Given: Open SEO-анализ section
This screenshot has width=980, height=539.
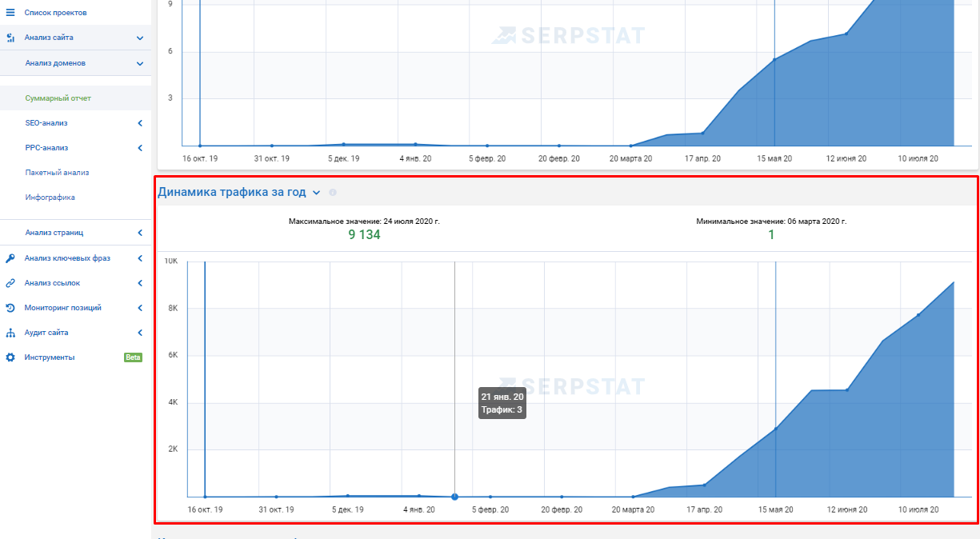Looking at the screenshot, I should click(46, 123).
